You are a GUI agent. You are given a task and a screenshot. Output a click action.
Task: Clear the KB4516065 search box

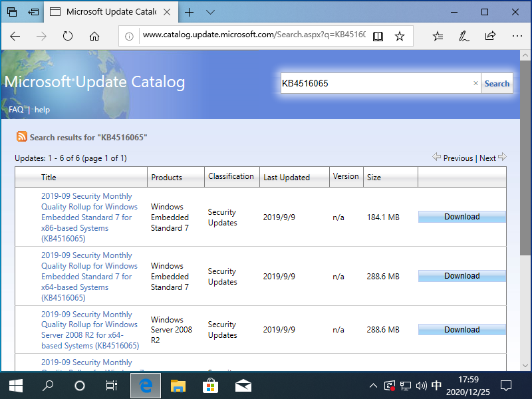[475, 83]
